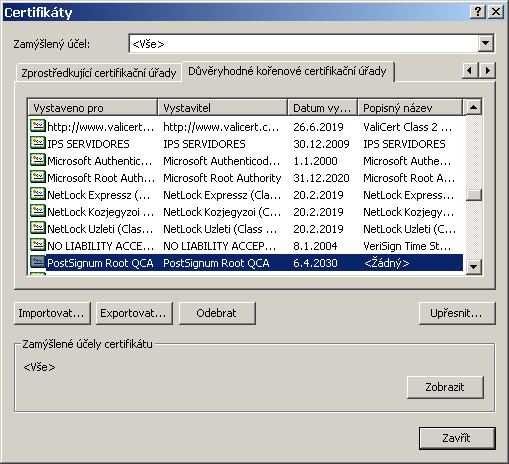Click Zobrazit button
This screenshot has width=509, height=464.
[x=445, y=387]
